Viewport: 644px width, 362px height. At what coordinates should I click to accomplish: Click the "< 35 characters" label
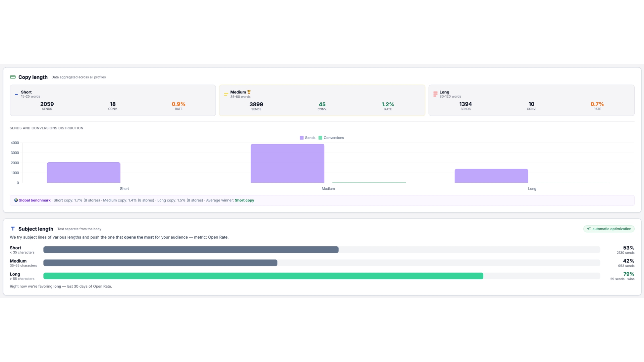click(22, 252)
